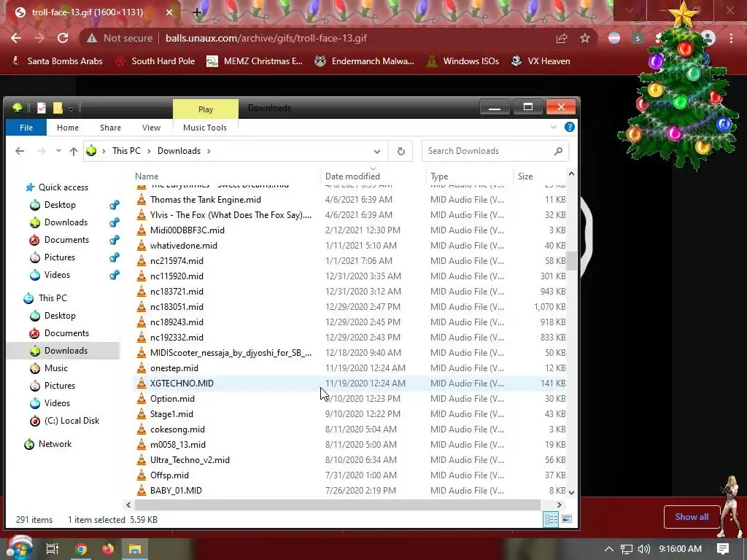Open (C:) Local Disk in sidebar
Image resolution: width=747 pixels, height=560 pixels.
[72, 421]
